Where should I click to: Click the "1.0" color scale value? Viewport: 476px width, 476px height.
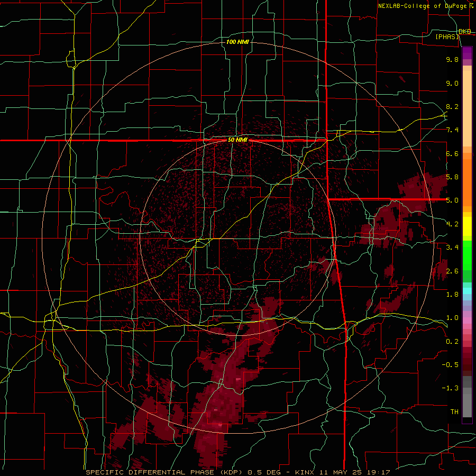(x=452, y=318)
